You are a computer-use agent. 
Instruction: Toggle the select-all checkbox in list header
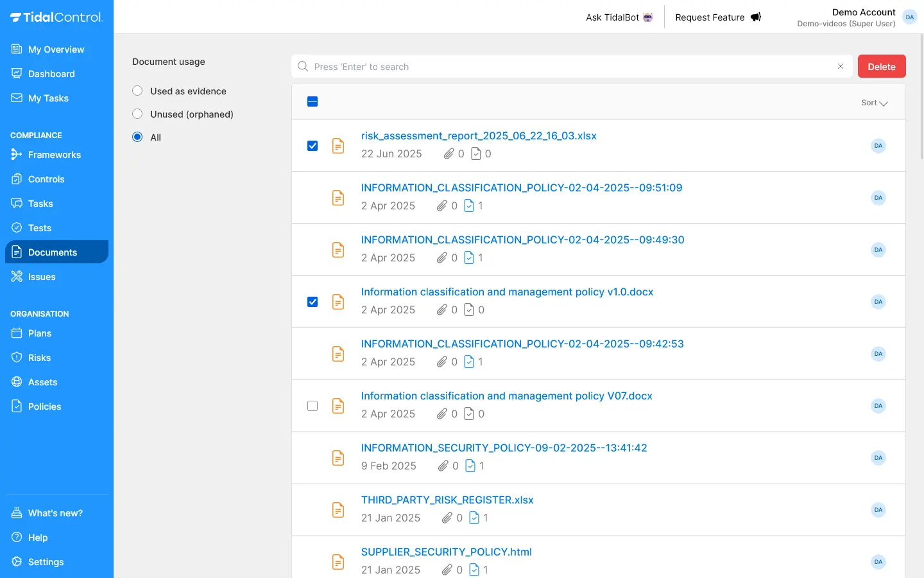pos(312,101)
